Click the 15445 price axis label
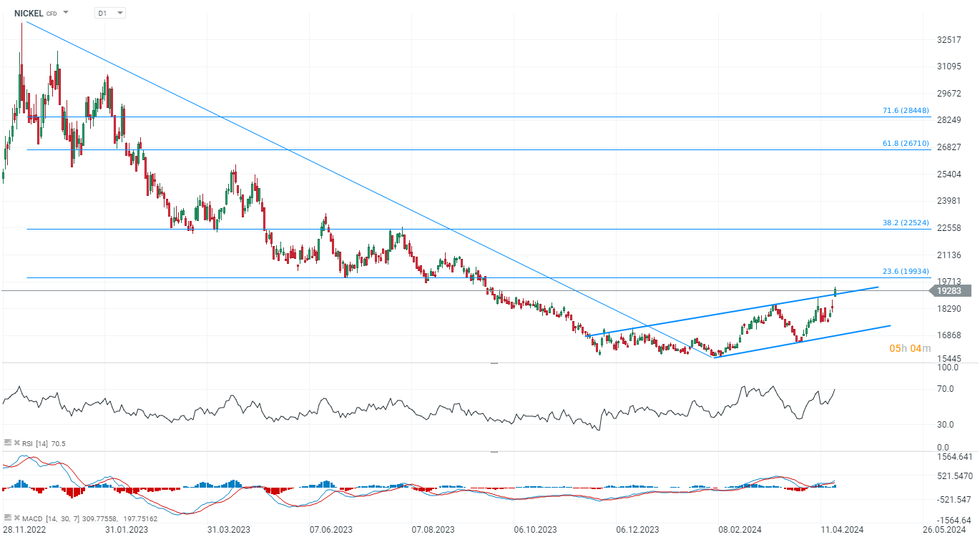This screenshot has width=980, height=542. click(949, 359)
